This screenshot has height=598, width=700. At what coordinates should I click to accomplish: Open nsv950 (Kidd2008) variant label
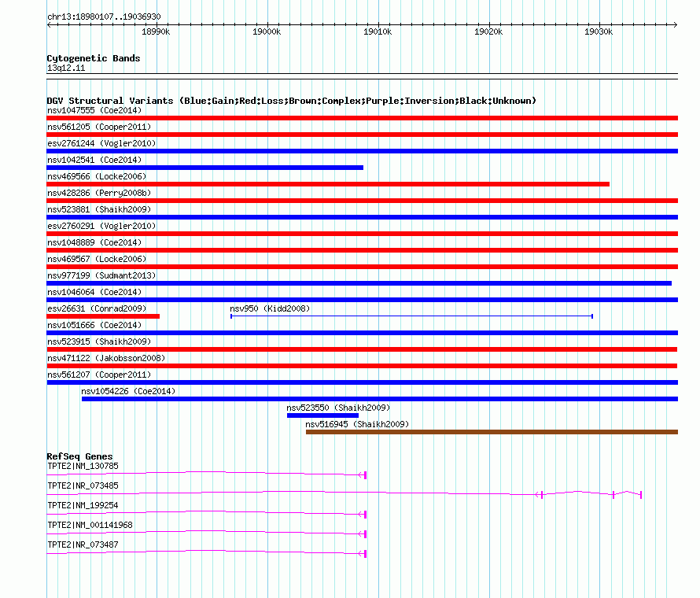pos(270,308)
